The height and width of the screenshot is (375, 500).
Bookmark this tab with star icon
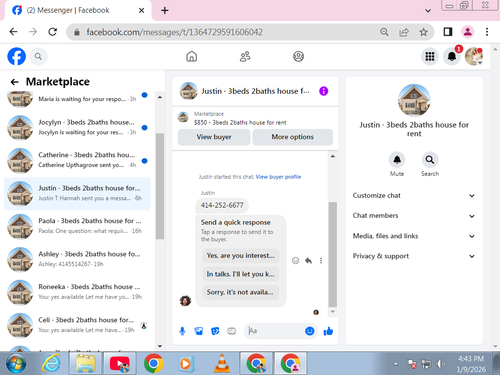(423, 32)
